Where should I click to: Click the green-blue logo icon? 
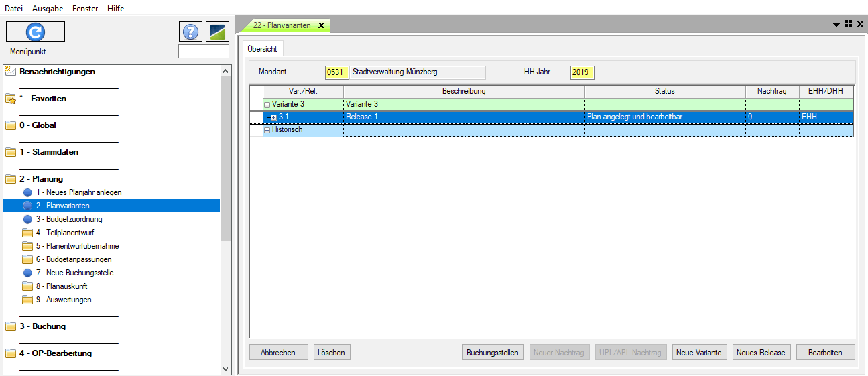coord(217,32)
